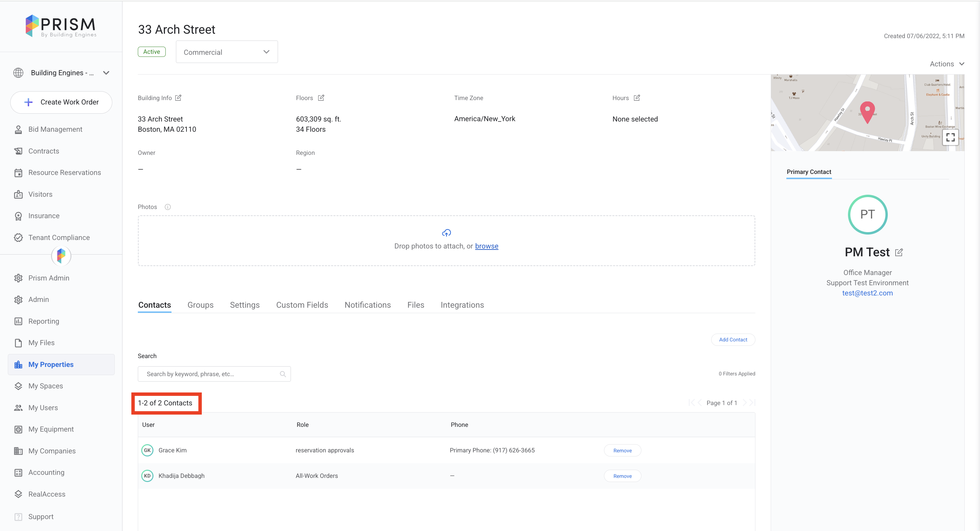
Task: Click the Building Info edit icon
Action: click(x=178, y=98)
